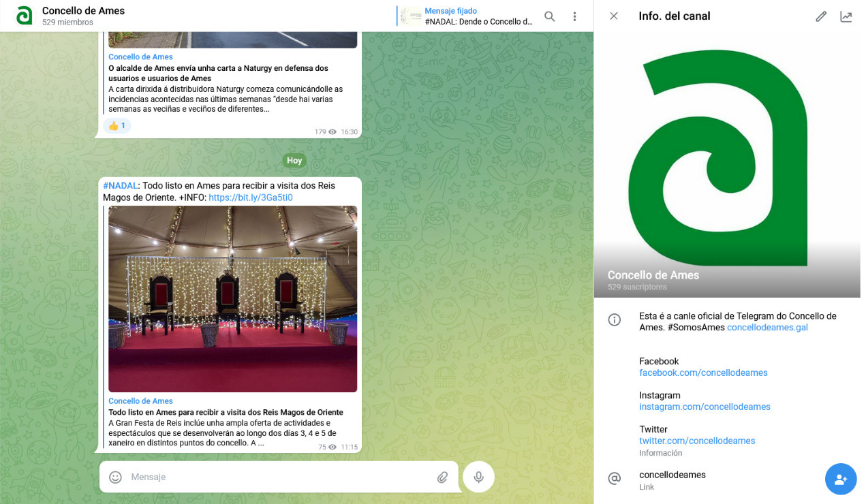
Task: Click the Message input field
Action: click(278, 477)
